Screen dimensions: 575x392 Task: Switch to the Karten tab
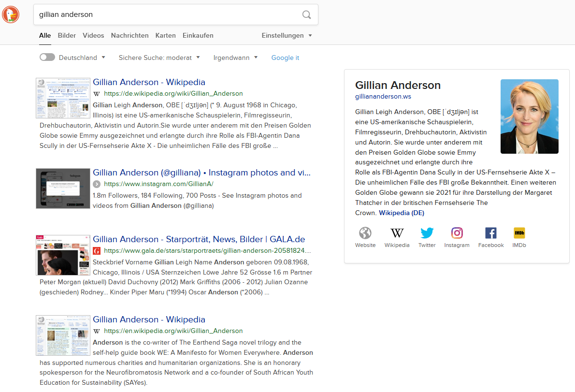tap(165, 36)
